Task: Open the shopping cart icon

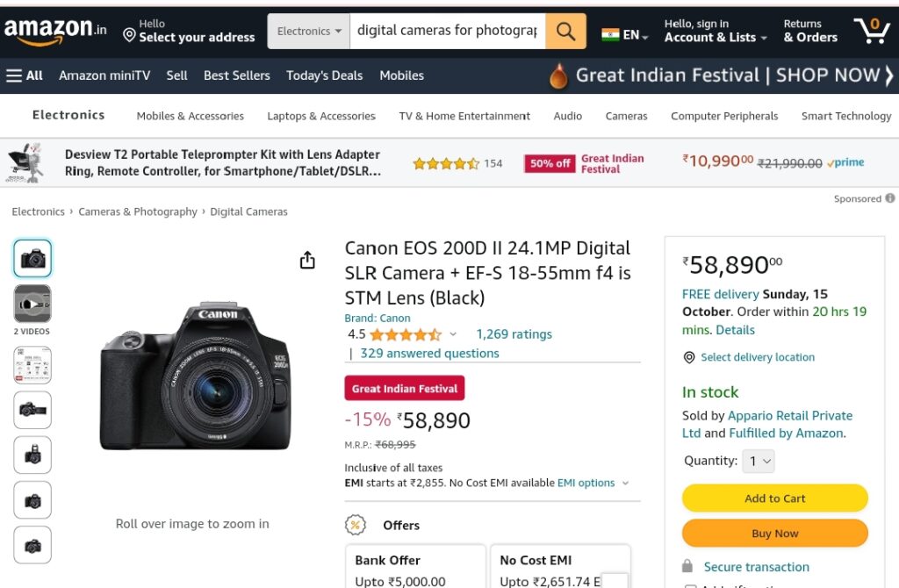Action: (x=872, y=31)
